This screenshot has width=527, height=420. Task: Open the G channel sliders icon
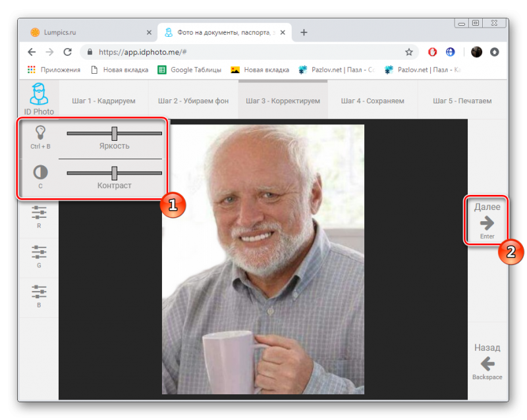[x=39, y=252]
